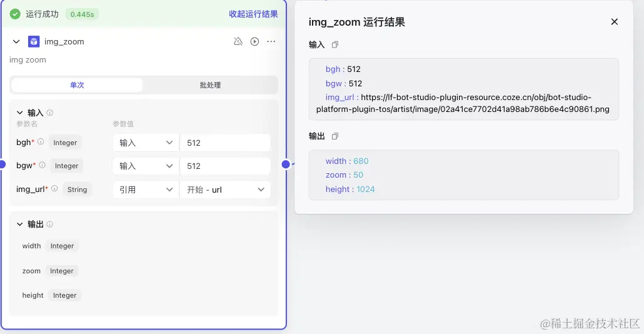The width and height of the screenshot is (644, 334).
Task: Copy the input data in results panel
Action: tap(335, 45)
